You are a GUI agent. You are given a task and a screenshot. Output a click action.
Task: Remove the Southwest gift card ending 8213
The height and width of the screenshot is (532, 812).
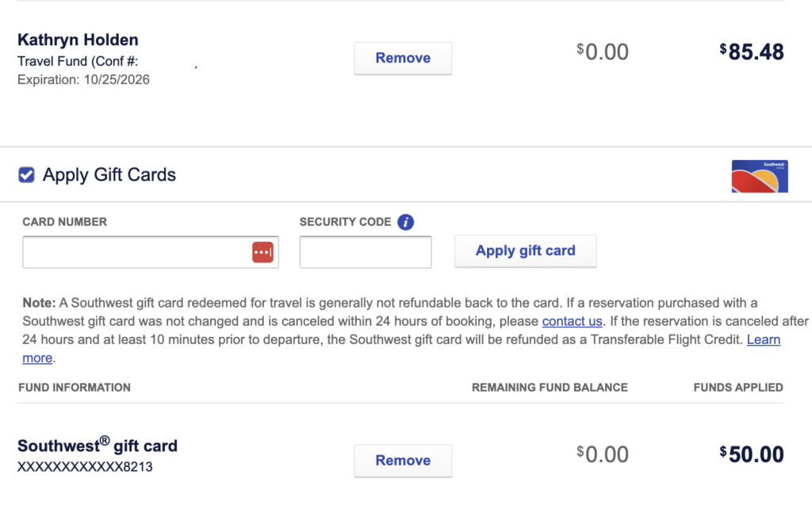pyautogui.click(x=403, y=461)
